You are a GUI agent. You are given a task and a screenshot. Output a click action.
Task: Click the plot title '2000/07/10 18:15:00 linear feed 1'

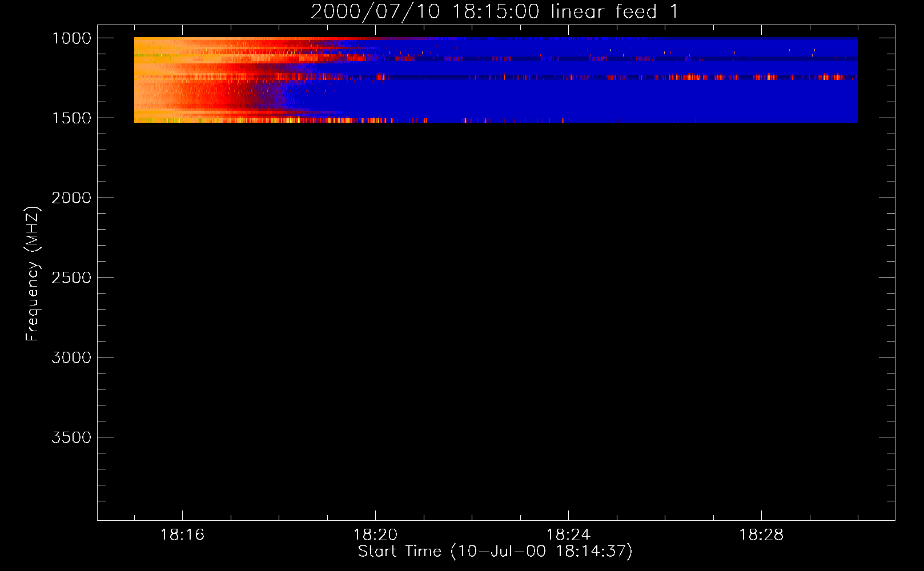[x=495, y=11]
